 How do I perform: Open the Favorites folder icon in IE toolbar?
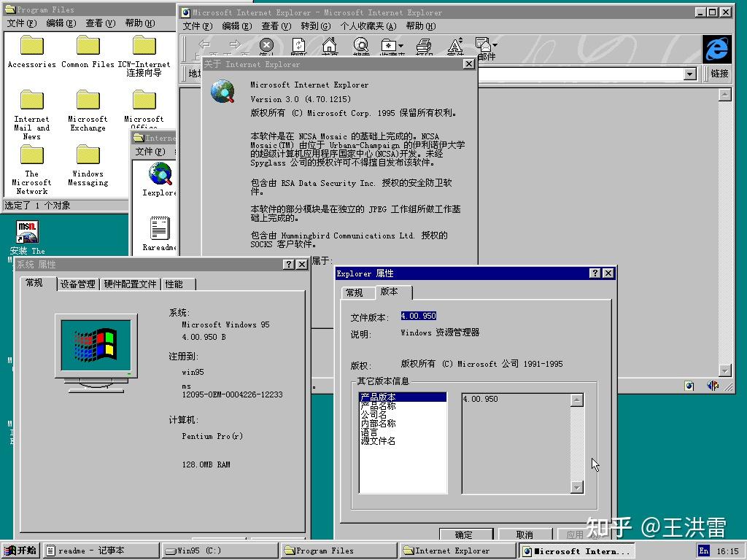pos(387,44)
